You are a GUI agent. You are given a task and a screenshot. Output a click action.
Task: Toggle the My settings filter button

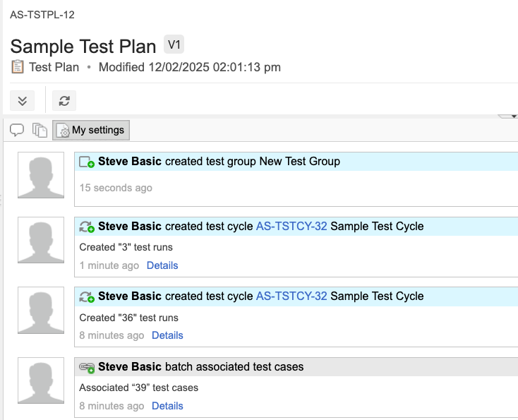tap(91, 130)
